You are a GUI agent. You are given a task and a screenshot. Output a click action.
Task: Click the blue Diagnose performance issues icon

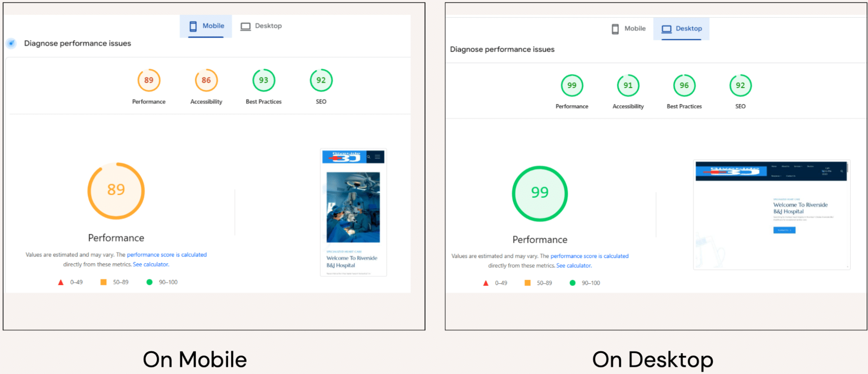[x=11, y=43]
